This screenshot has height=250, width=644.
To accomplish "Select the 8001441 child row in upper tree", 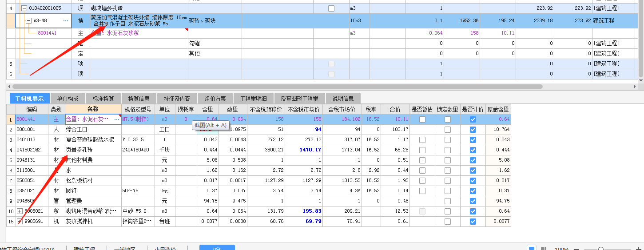I will [47, 33].
